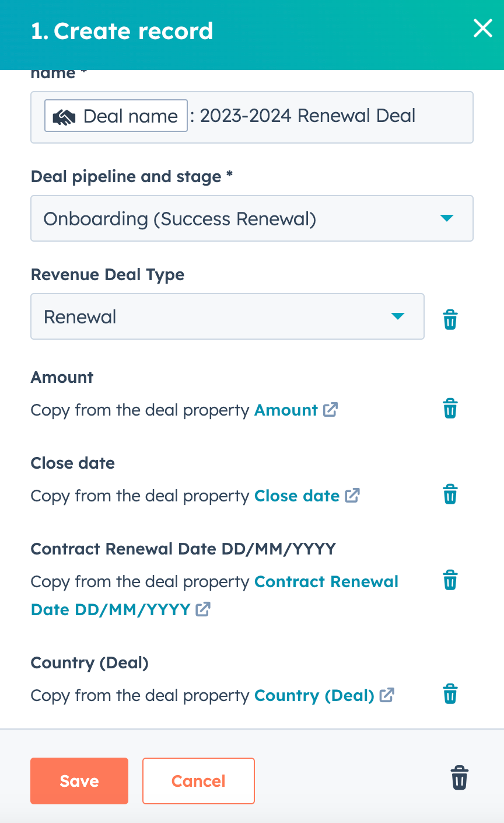Delete the Country (Deal) property
Image resolution: width=504 pixels, height=823 pixels.
pos(450,694)
